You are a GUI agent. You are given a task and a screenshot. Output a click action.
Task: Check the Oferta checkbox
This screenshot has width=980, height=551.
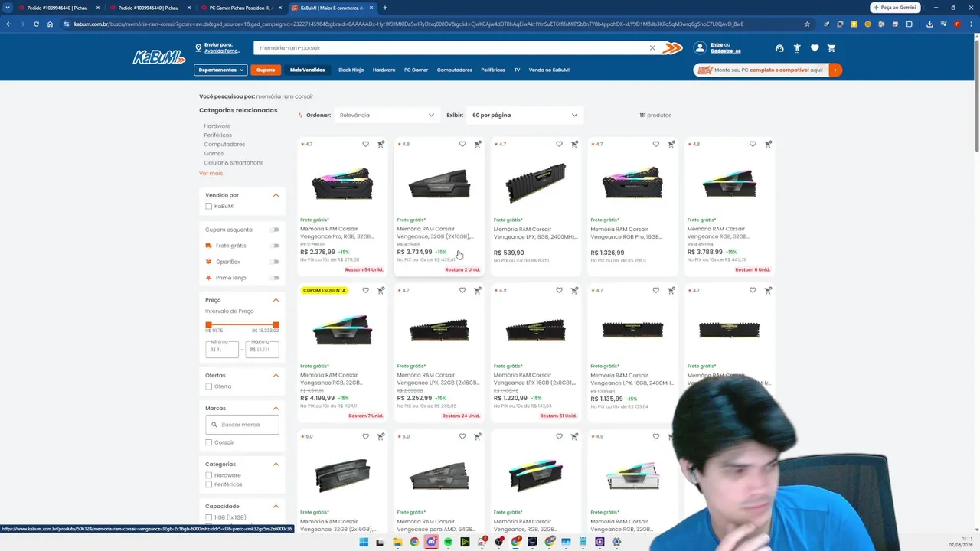pyautogui.click(x=208, y=386)
